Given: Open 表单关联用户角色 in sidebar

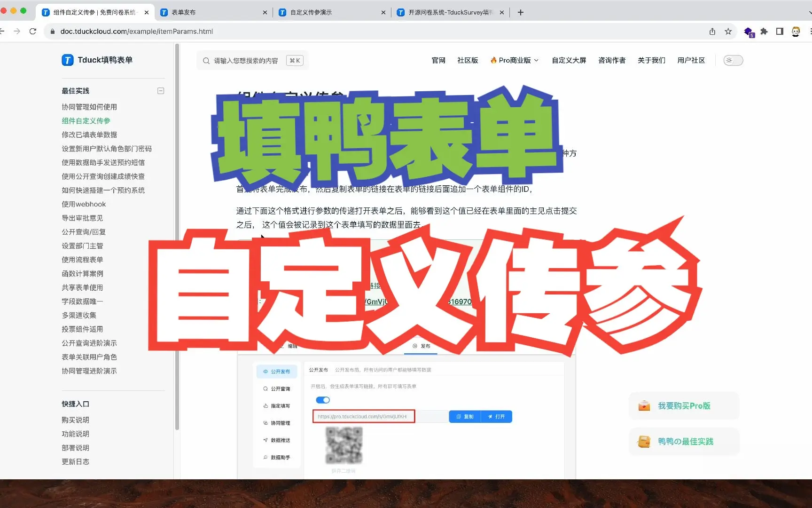Looking at the screenshot, I should (x=89, y=357).
